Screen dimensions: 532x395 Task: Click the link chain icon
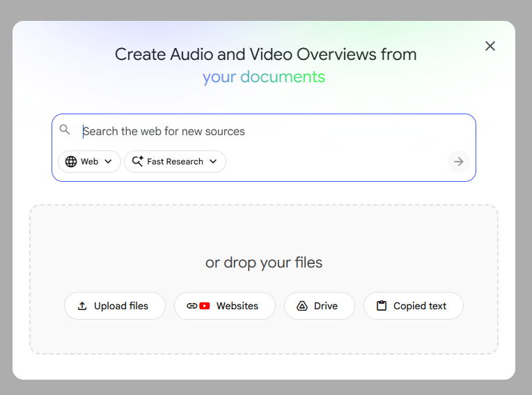191,306
